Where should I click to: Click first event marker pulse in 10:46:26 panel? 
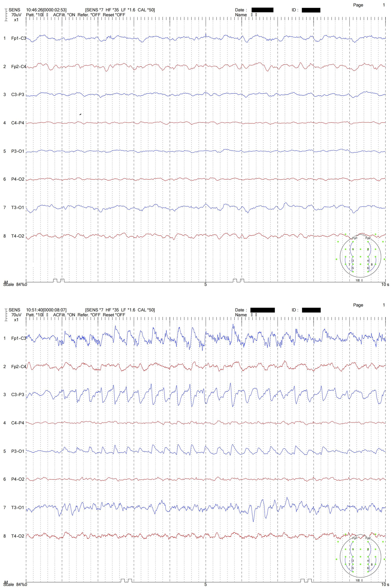coord(55,281)
